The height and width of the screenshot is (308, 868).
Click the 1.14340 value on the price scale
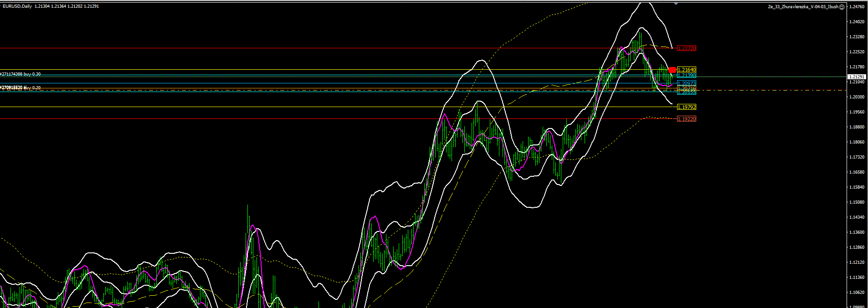[x=858, y=217]
